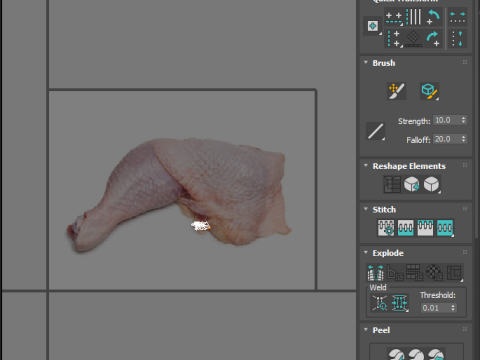Open the brush falloff type flyout

pyautogui.click(x=375, y=131)
